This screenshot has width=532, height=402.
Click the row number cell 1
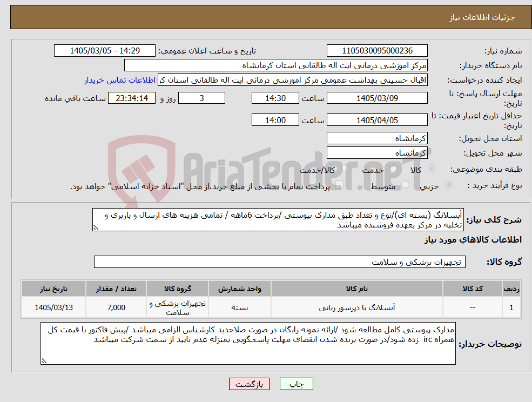coord(511,307)
